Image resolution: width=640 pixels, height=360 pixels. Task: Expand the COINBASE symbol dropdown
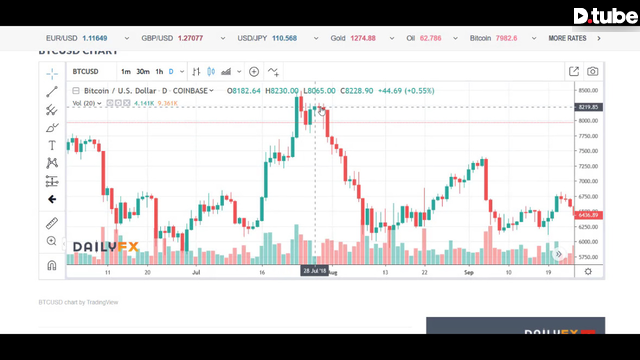click(211, 91)
